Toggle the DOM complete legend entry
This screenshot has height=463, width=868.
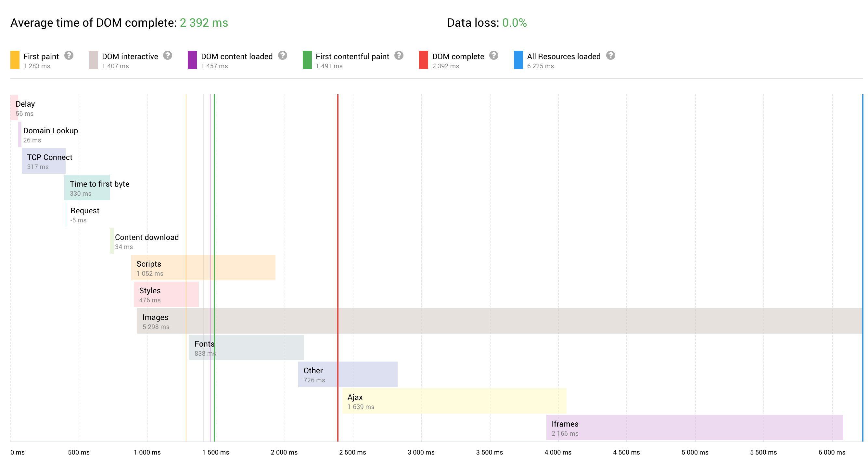pyautogui.click(x=458, y=56)
